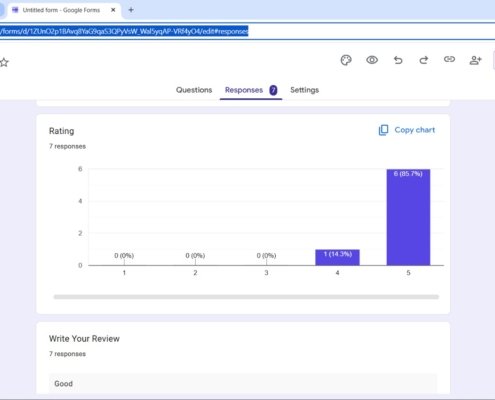Click '7 responses' under Rating

[67, 146]
